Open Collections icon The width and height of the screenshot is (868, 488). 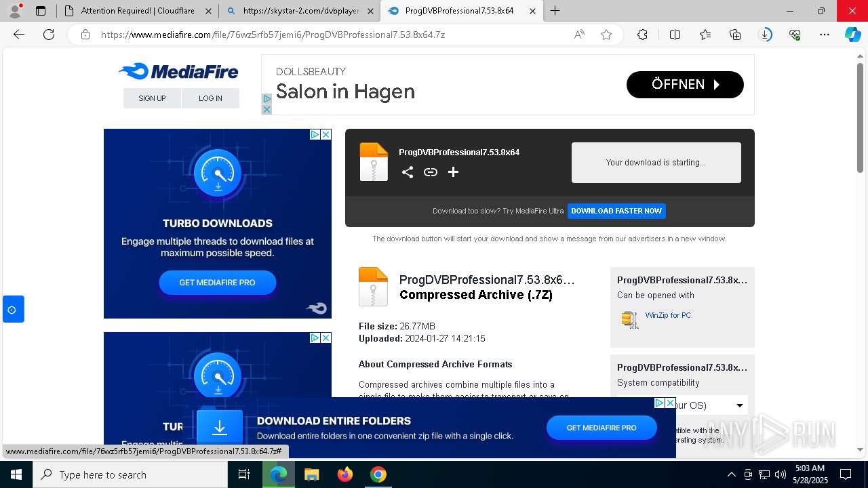pos(735,35)
